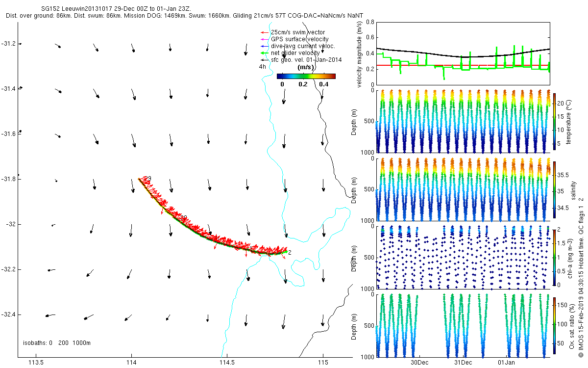Click the '-32.2' latitude tick label
The image size is (588, 368).
[x=9, y=269]
